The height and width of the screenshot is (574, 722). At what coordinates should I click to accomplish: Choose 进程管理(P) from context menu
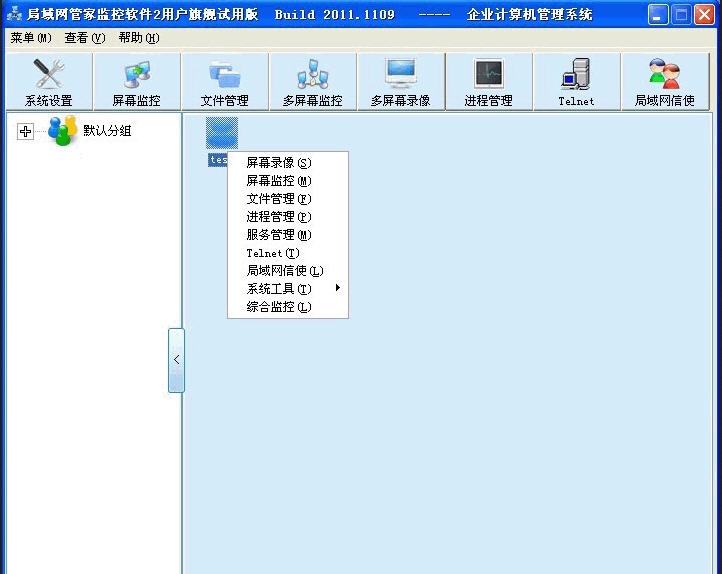(x=288, y=216)
